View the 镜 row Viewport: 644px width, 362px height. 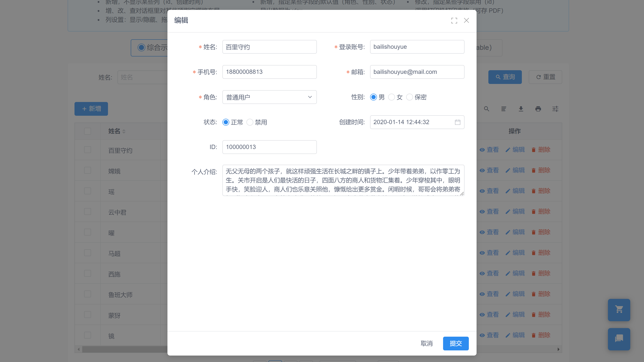(x=489, y=335)
